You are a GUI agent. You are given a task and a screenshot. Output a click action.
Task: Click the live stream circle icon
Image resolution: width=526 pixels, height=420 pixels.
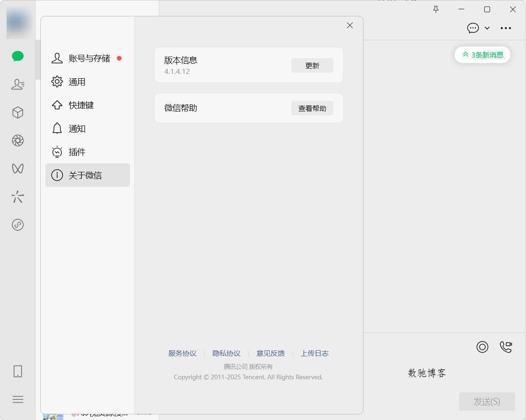(482, 347)
